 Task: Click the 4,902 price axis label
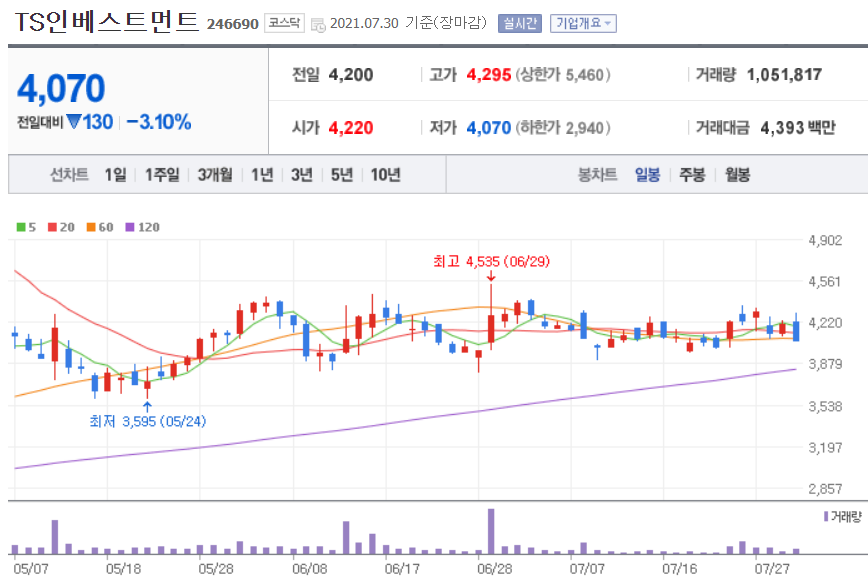(825, 240)
